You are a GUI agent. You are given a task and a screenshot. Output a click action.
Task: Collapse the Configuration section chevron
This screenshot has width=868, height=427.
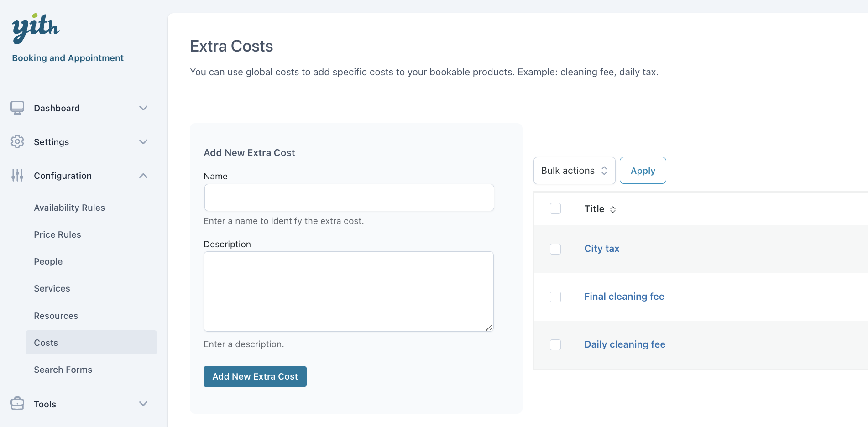(x=143, y=176)
